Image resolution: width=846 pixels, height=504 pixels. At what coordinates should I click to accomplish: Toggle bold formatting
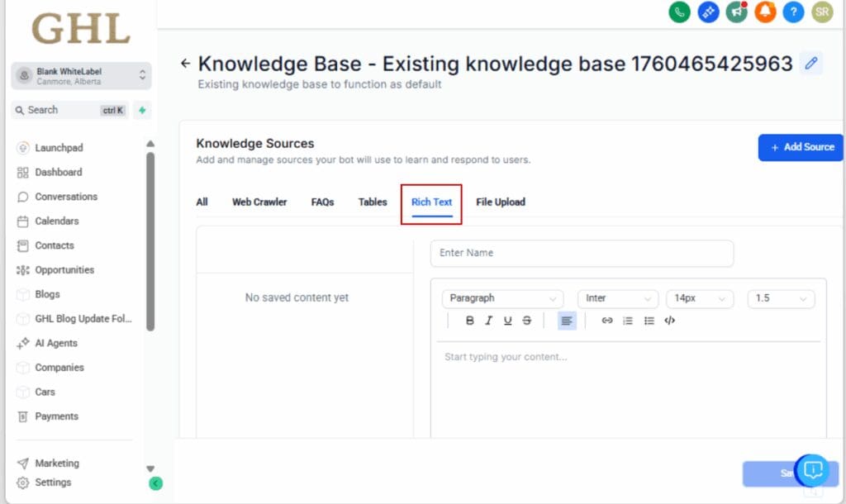tap(470, 321)
